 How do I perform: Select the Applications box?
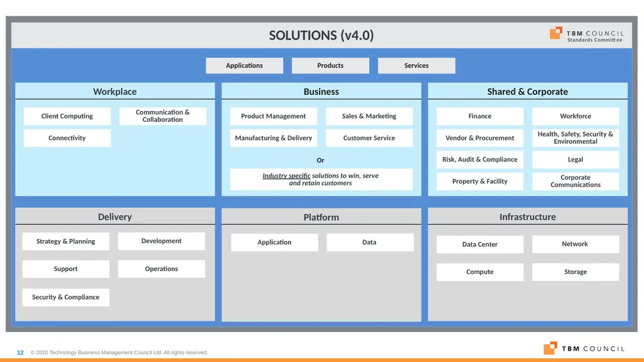245,65
